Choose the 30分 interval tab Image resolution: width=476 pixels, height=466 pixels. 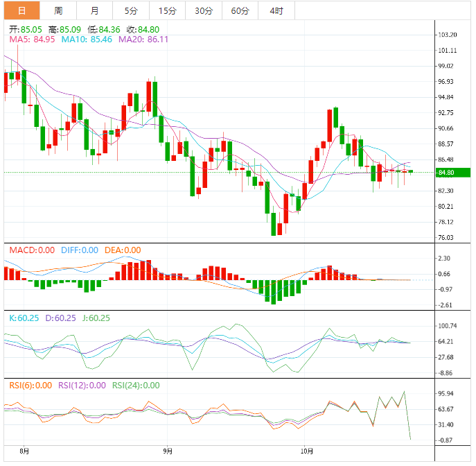click(204, 10)
